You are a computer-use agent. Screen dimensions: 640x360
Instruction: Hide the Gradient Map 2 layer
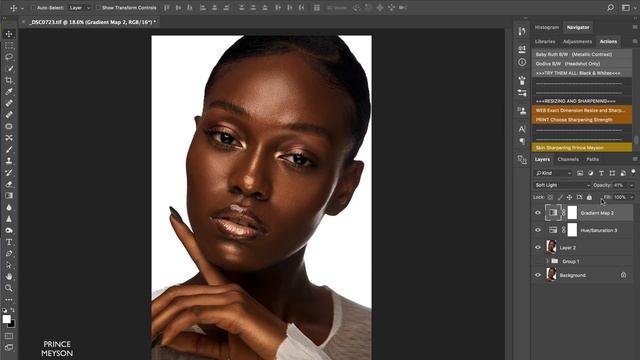click(538, 213)
